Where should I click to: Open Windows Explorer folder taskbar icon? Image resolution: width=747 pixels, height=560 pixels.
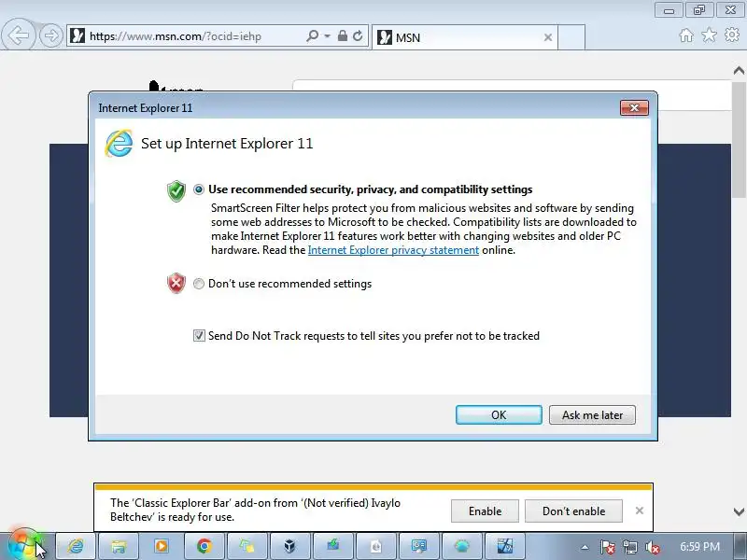click(119, 546)
